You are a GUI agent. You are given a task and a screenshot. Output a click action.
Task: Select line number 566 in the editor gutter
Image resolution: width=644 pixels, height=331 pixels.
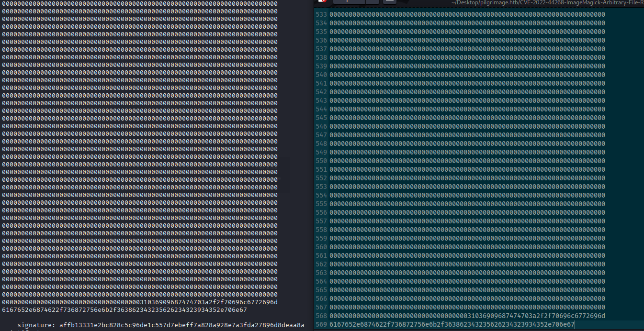point(321,298)
